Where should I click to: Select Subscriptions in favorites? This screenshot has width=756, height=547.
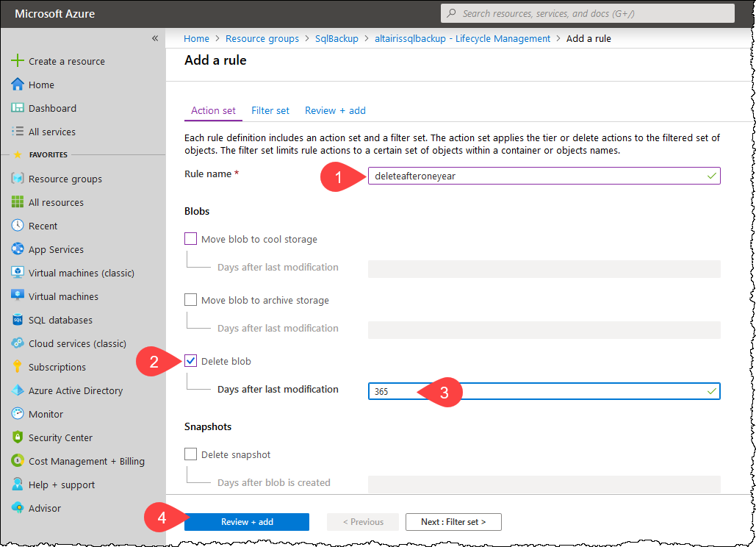point(57,367)
